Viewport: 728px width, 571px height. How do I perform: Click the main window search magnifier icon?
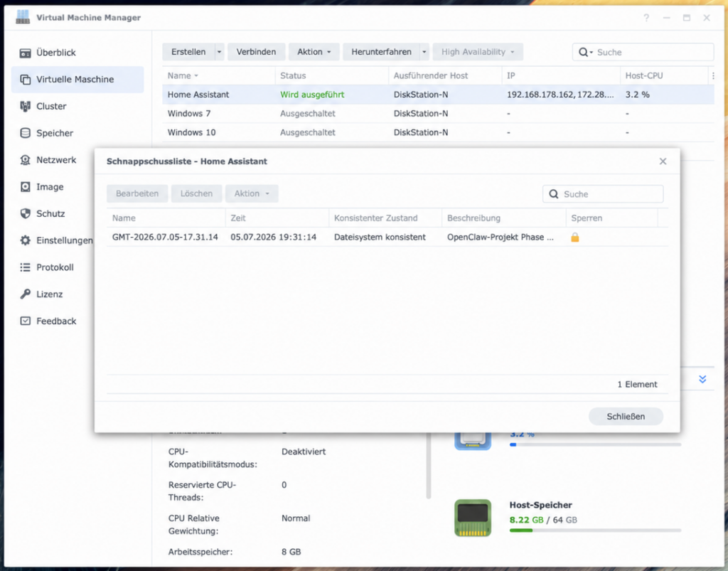point(584,52)
